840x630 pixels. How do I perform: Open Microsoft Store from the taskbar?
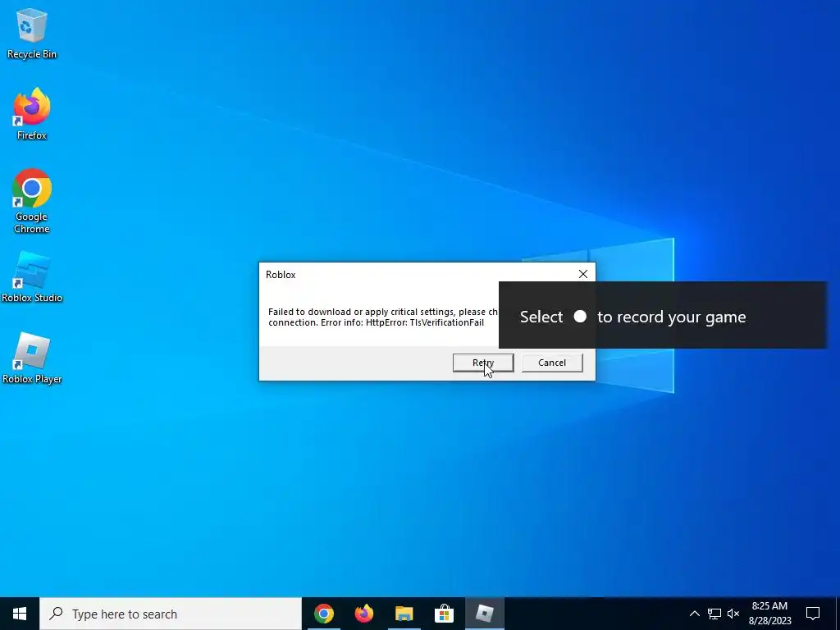tap(444, 614)
